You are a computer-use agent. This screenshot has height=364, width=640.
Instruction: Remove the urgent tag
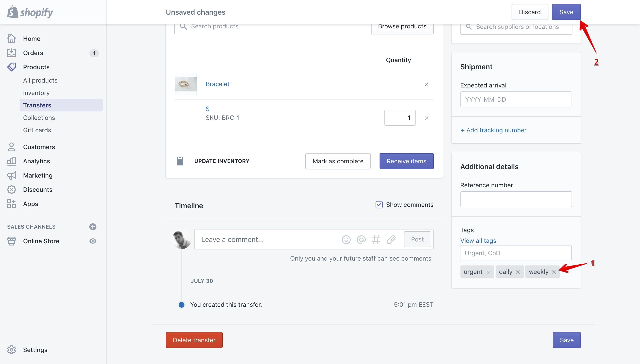pyautogui.click(x=488, y=272)
